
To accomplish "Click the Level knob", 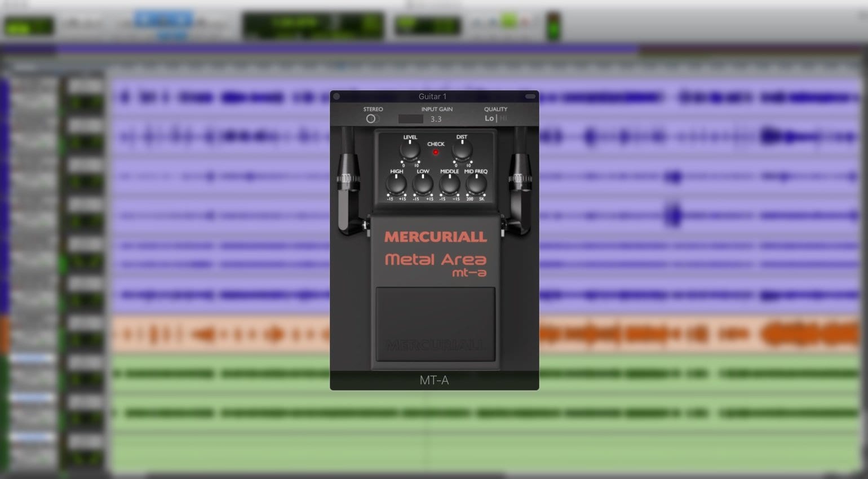I will [410, 150].
